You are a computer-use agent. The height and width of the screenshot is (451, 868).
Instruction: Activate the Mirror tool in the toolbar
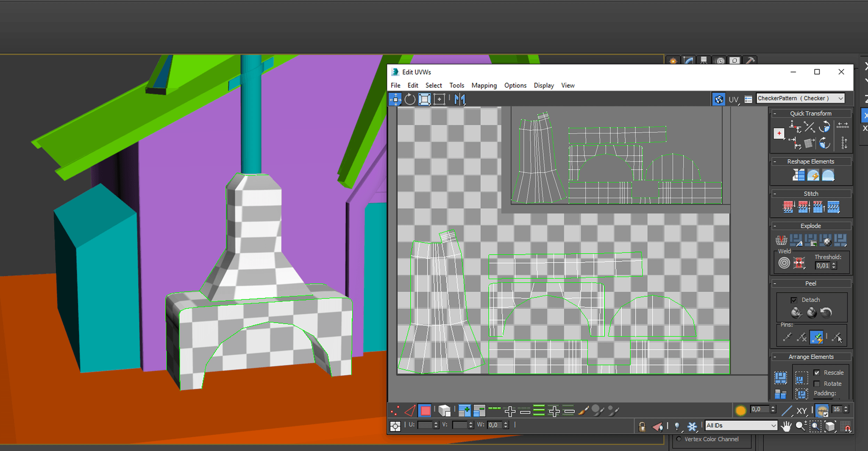pyautogui.click(x=460, y=100)
